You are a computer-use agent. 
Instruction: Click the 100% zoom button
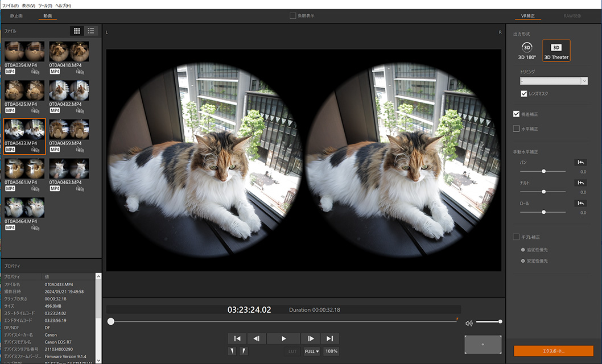331,351
